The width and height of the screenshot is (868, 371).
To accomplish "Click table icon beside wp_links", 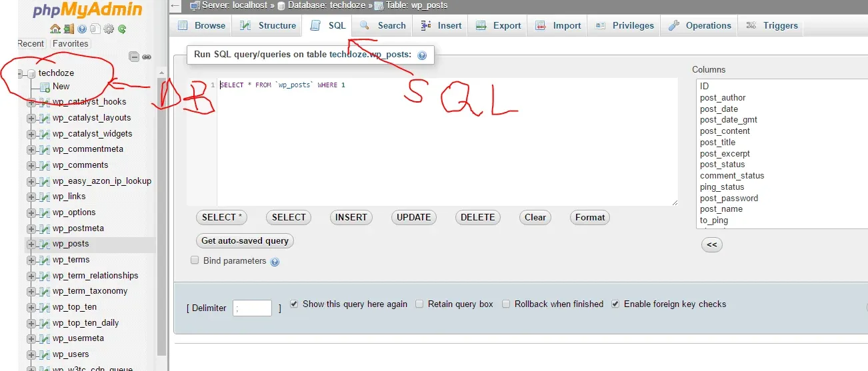I will pos(45,196).
